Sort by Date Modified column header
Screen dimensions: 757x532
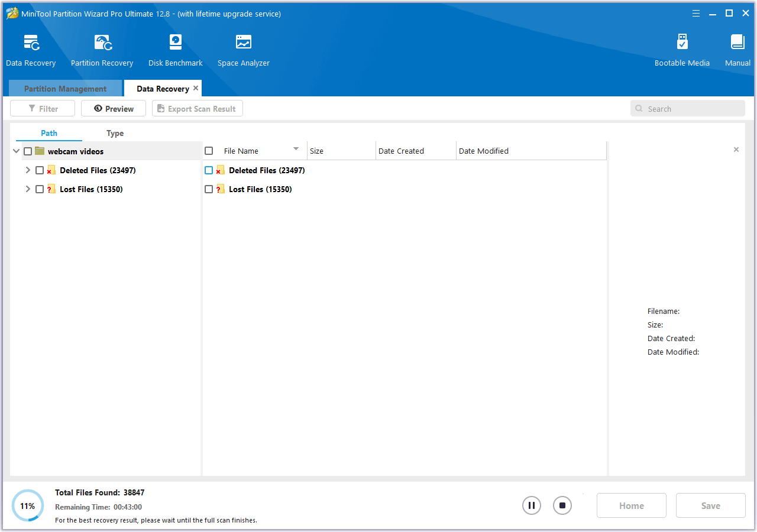click(531, 151)
